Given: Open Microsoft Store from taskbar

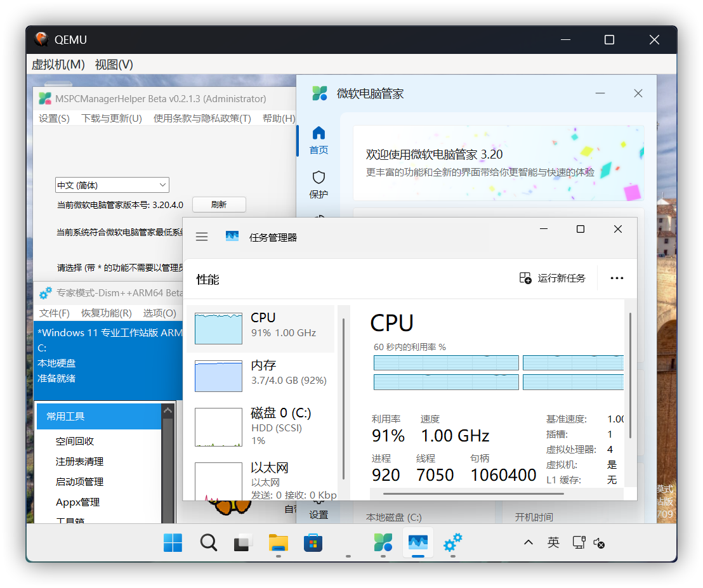Looking at the screenshot, I should (x=313, y=543).
